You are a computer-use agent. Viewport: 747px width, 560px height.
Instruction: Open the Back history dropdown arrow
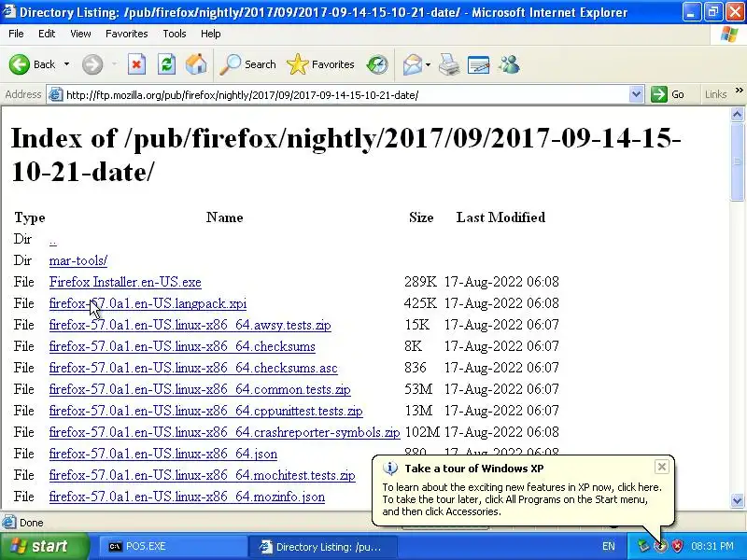66,64
